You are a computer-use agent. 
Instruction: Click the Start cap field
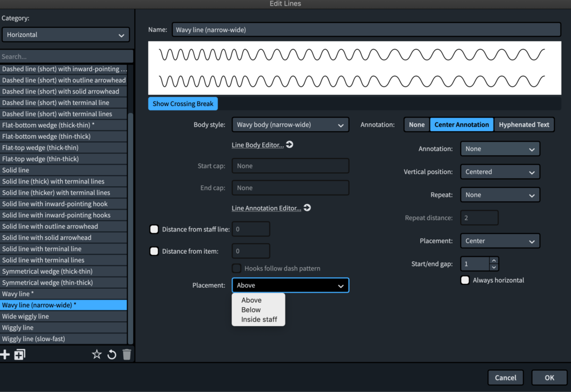coord(290,166)
